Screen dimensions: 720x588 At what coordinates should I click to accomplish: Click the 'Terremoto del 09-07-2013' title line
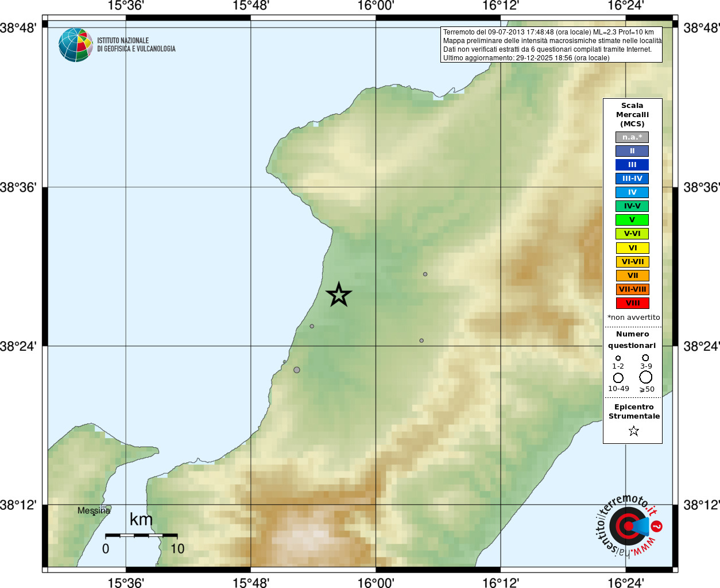(x=548, y=32)
